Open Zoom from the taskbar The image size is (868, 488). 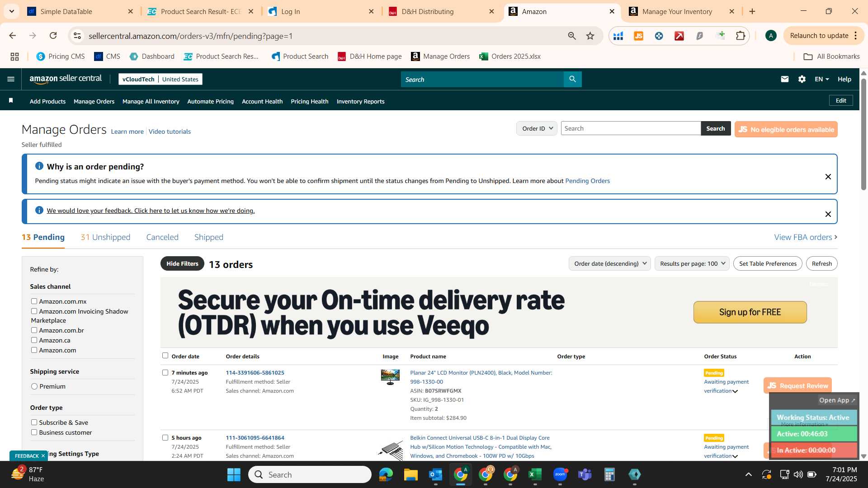point(560,474)
